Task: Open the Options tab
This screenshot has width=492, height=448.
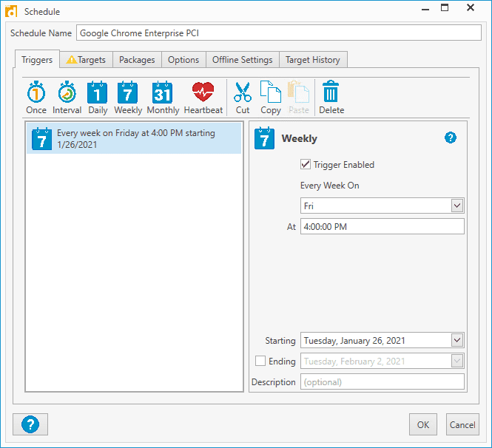Action: (183, 60)
